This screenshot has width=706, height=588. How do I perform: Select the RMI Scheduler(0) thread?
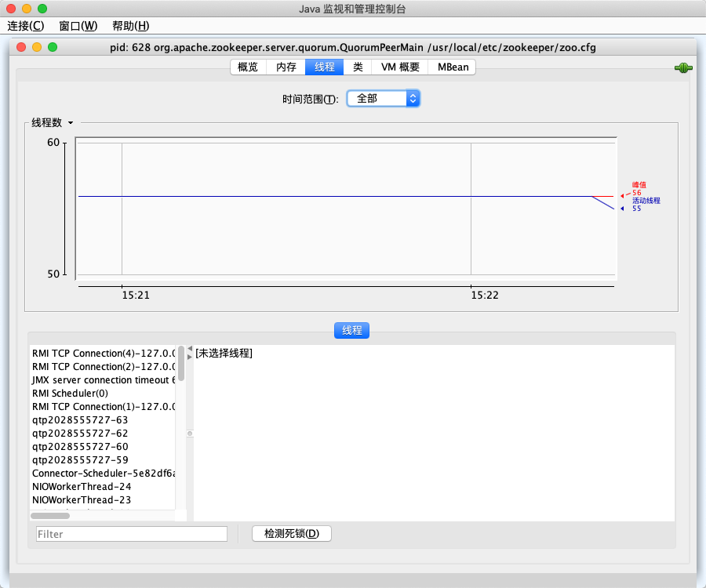click(103, 394)
